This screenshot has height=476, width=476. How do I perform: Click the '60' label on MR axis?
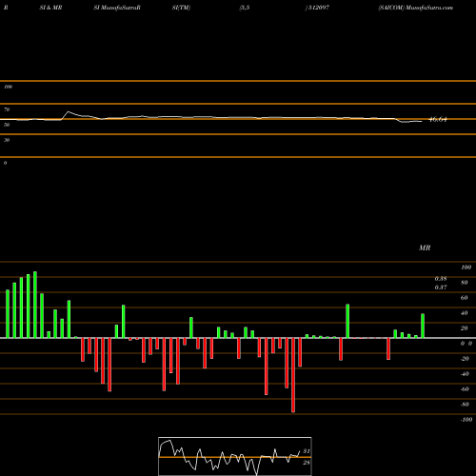point(465,298)
